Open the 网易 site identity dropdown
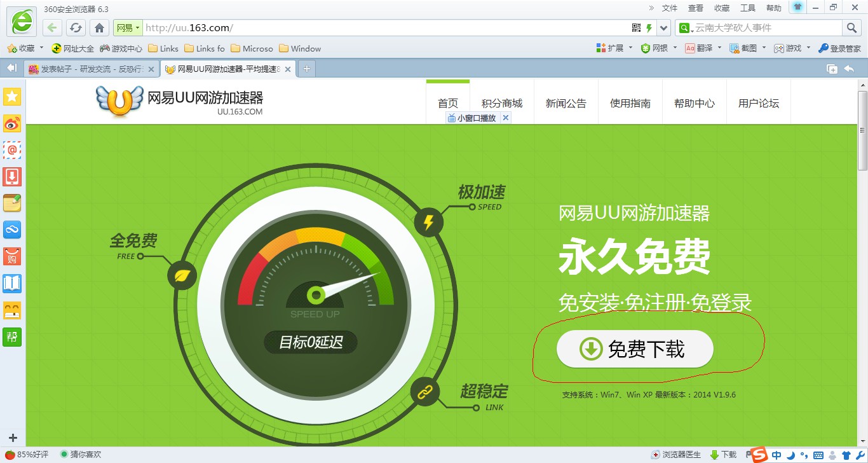 (x=127, y=28)
